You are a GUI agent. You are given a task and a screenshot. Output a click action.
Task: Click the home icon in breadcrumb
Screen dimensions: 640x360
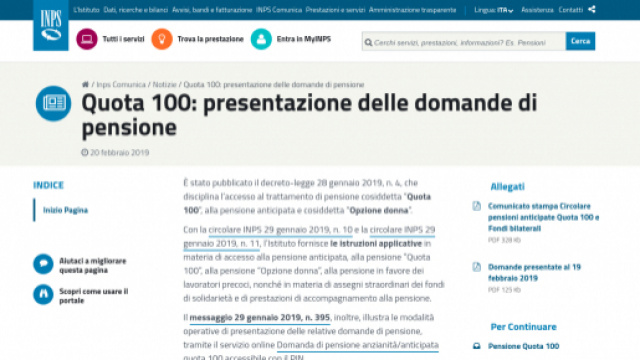click(x=85, y=84)
